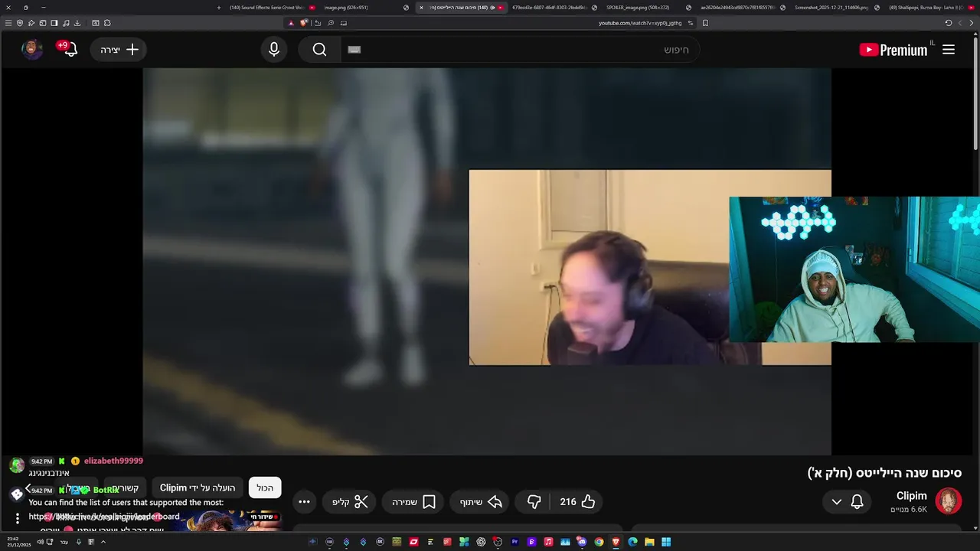Click the שמירה save button
The width and height of the screenshot is (980, 551).
[x=413, y=502]
